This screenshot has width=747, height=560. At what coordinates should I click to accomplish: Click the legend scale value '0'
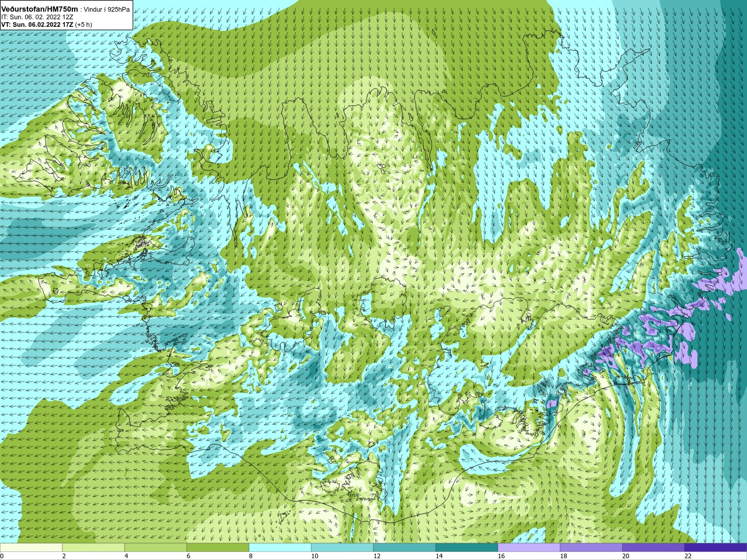pyautogui.click(x=2, y=556)
